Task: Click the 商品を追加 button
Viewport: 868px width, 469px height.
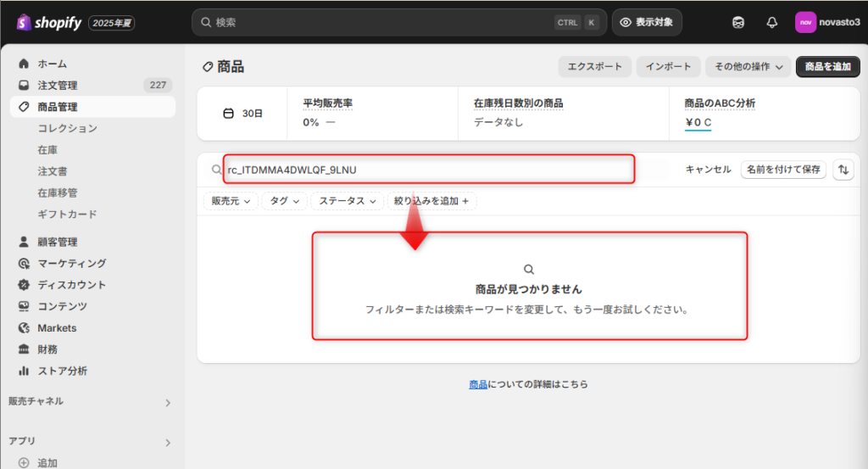Action: click(827, 66)
